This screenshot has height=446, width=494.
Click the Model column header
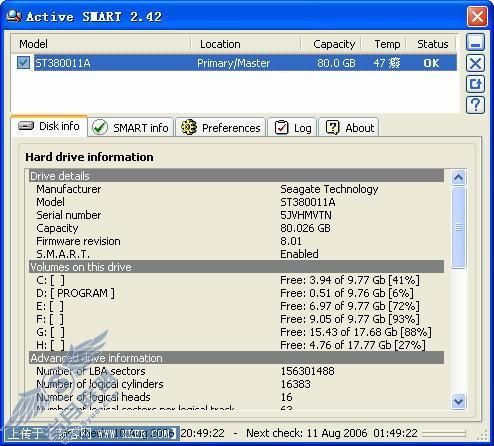(101, 44)
